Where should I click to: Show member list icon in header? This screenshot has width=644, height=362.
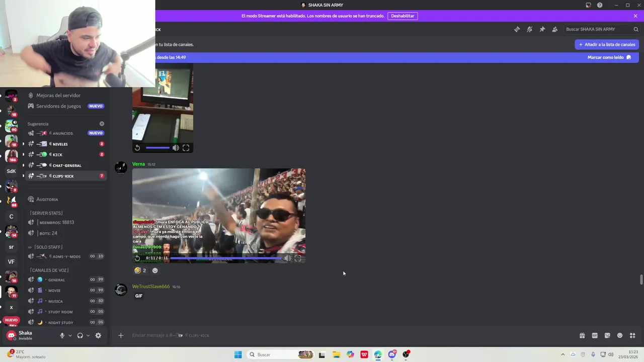tap(554, 29)
